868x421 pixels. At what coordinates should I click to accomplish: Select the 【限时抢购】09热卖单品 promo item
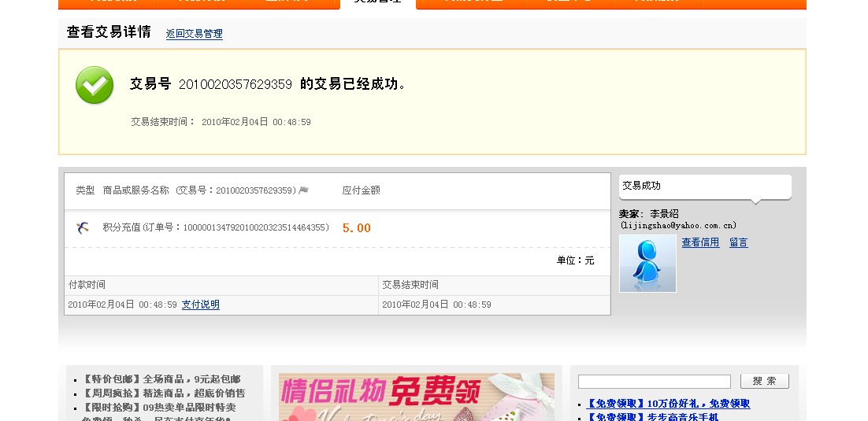pos(158,407)
